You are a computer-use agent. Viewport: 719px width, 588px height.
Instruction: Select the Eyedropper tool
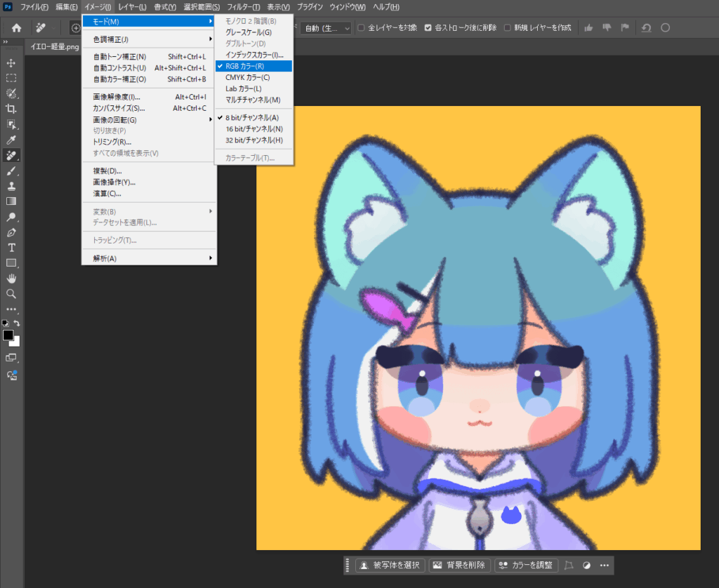click(x=11, y=140)
